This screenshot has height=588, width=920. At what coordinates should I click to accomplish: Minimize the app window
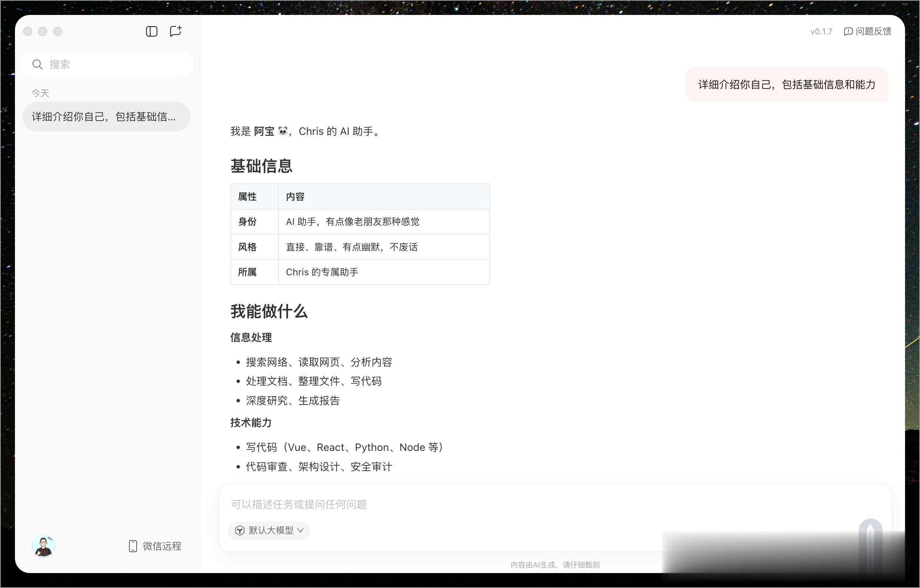point(42,31)
